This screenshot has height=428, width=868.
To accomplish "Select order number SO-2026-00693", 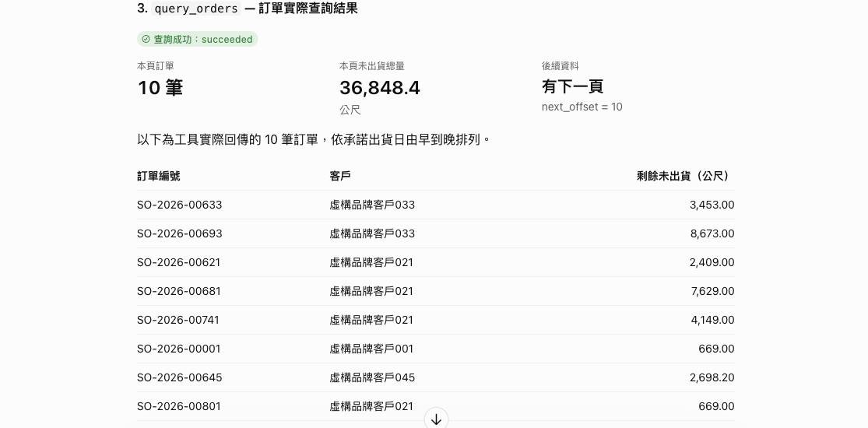I will 179,233.
